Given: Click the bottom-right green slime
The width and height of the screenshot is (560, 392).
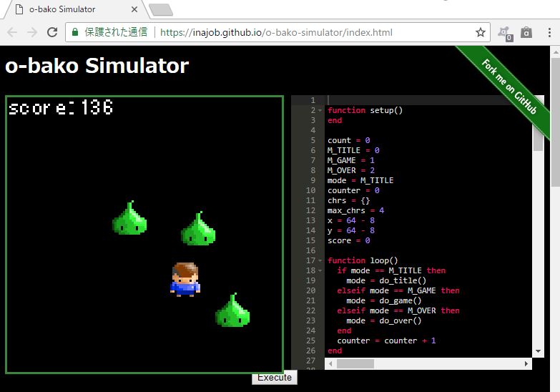Looking at the screenshot, I should point(232,310).
